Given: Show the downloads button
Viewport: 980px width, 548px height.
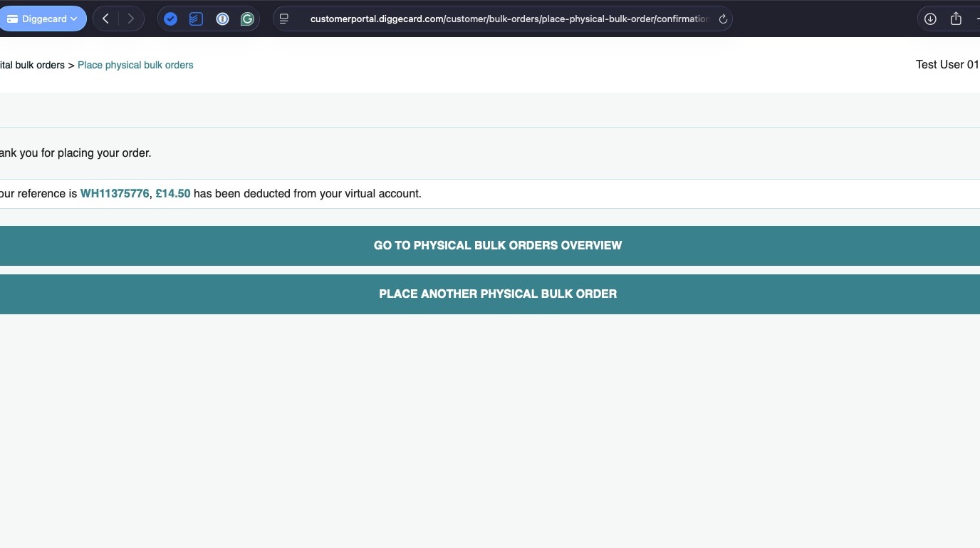Looking at the screenshot, I should (930, 19).
